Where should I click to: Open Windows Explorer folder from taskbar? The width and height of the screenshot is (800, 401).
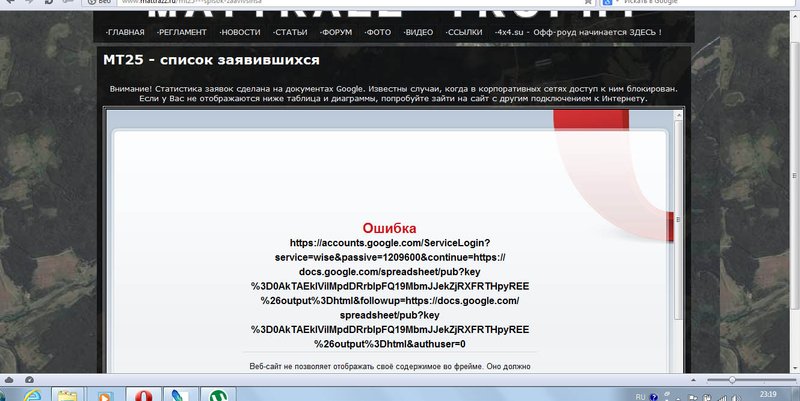tap(67, 395)
